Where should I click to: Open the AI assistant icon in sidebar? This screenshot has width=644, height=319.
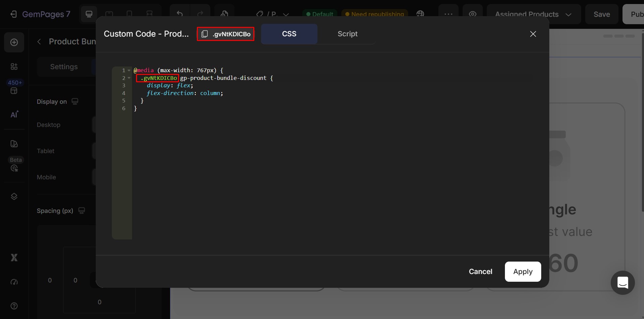coord(14,115)
